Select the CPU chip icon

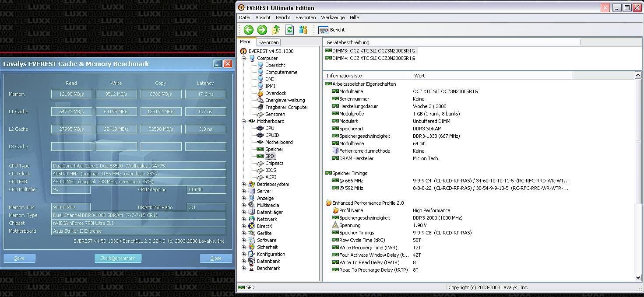pyautogui.click(x=260, y=128)
